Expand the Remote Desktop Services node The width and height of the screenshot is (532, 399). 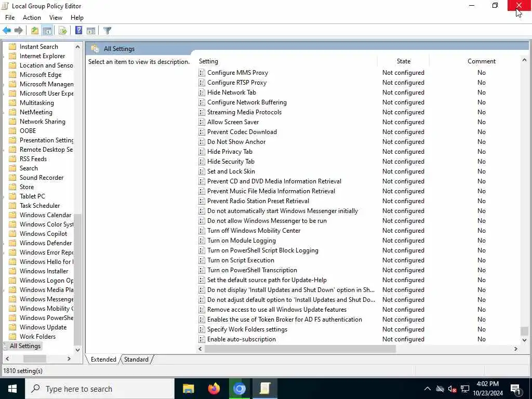4,150
